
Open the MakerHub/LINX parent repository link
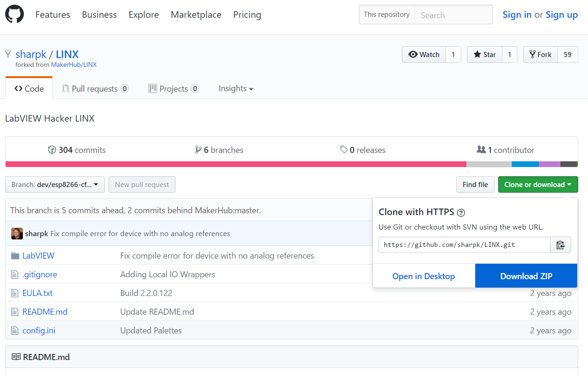point(74,65)
